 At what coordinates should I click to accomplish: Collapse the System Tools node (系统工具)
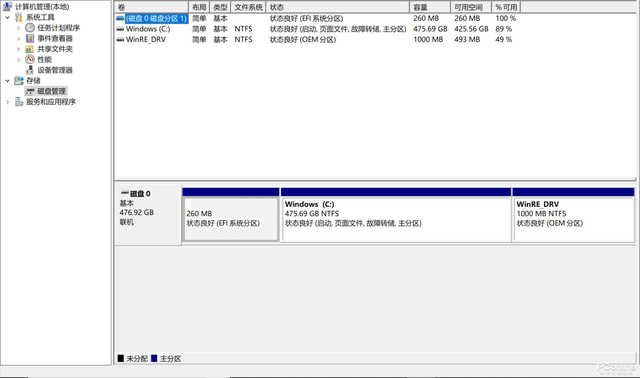(x=7, y=18)
